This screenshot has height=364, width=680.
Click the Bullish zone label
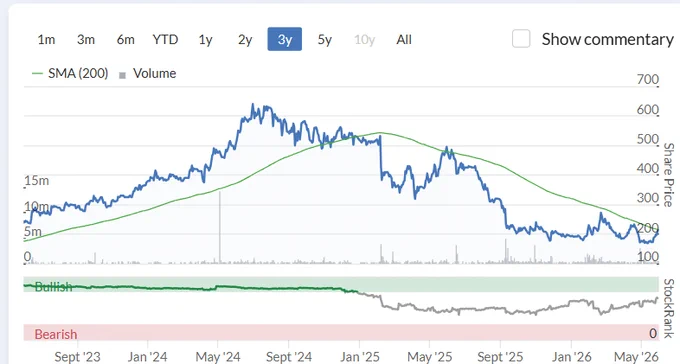coord(53,287)
